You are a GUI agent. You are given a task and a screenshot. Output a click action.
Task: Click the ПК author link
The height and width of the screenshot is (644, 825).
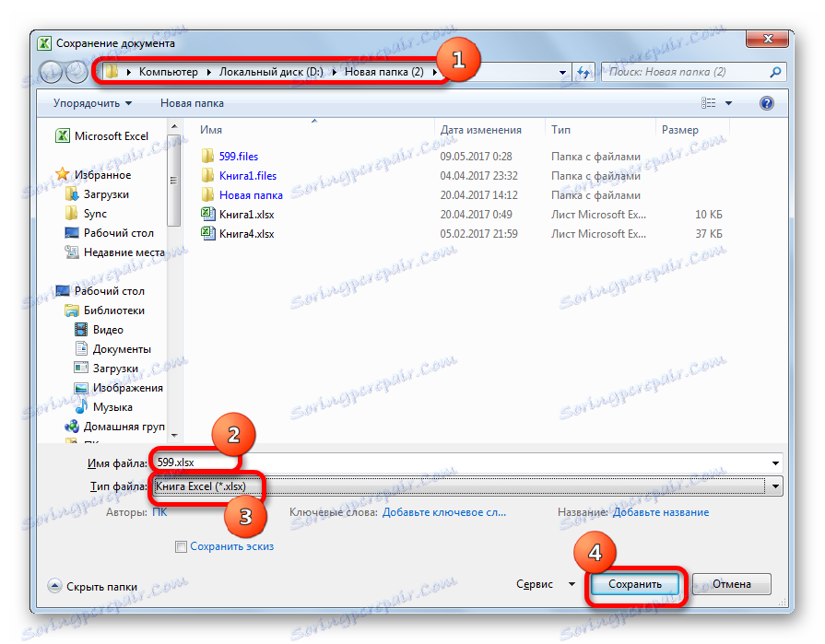[x=159, y=512]
